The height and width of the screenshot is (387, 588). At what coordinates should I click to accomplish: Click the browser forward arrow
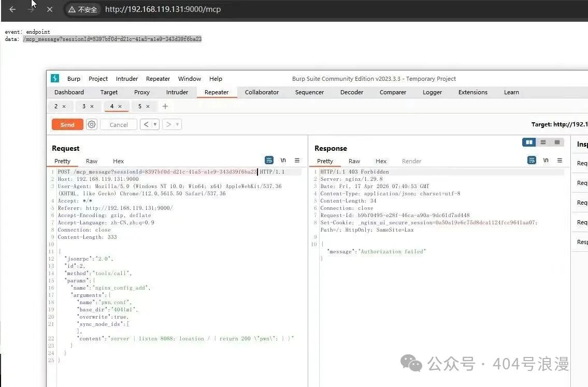tap(31, 9)
